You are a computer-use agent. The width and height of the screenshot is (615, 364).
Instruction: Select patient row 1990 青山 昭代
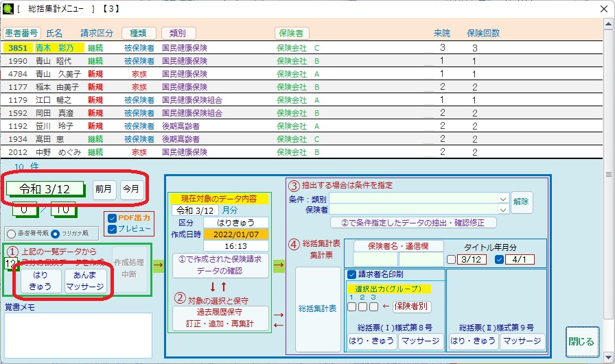tap(301, 61)
